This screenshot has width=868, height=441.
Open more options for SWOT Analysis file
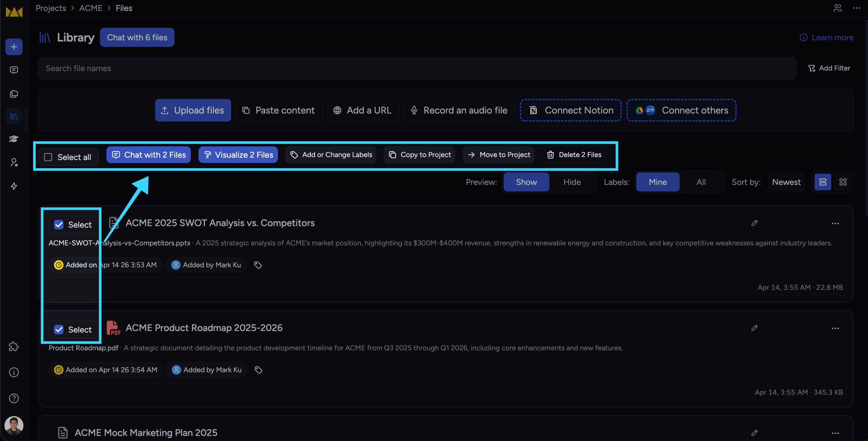(x=835, y=223)
